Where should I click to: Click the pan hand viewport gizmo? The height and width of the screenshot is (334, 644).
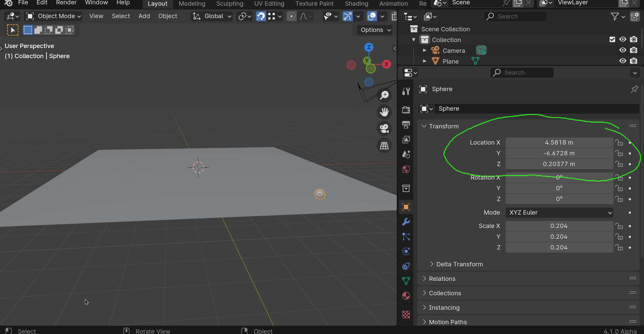(384, 112)
